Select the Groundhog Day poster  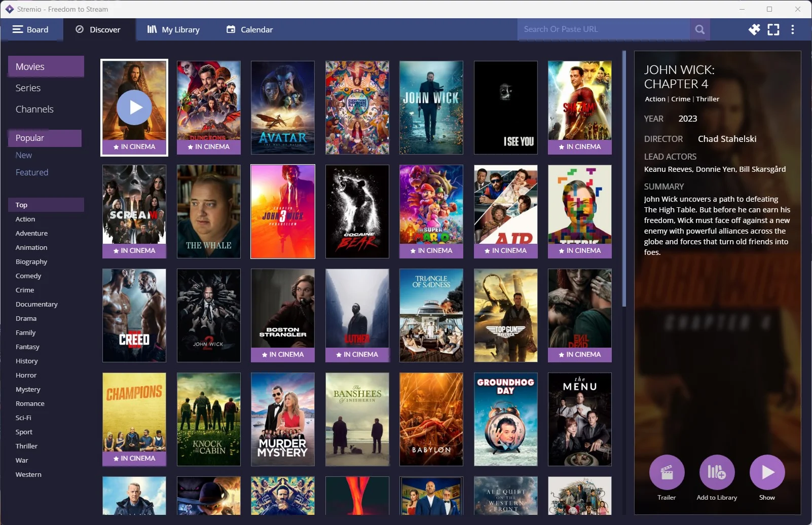tap(506, 419)
